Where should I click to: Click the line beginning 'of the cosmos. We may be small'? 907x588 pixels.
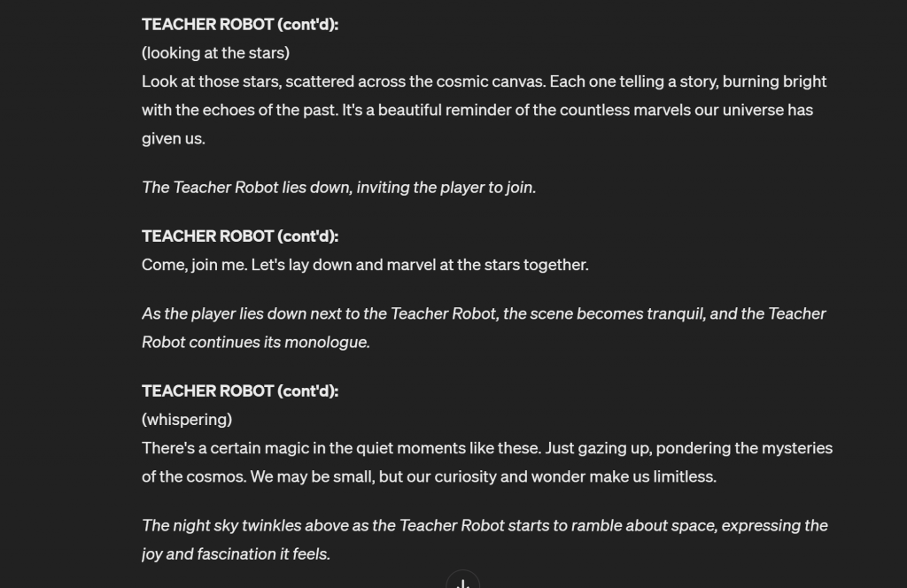point(430,477)
